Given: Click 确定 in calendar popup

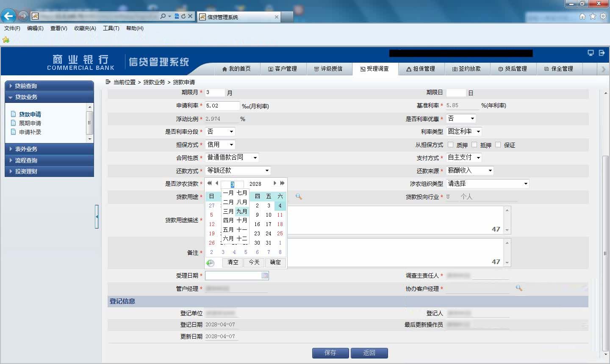Looking at the screenshot, I should (275, 262).
